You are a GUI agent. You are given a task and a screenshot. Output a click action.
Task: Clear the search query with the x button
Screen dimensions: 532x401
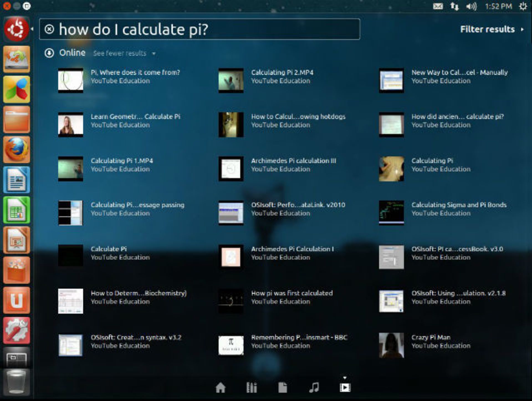49,28
